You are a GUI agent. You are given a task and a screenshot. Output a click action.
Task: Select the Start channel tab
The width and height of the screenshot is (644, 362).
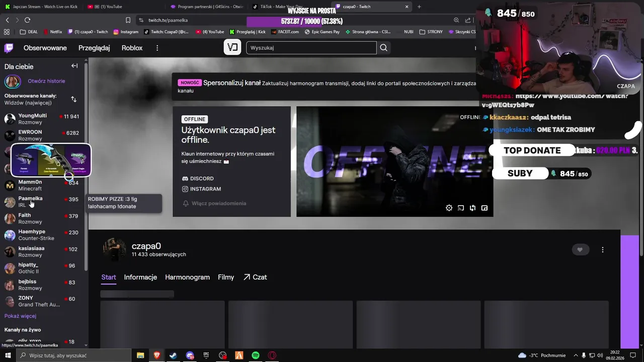(x=109, y=277)
